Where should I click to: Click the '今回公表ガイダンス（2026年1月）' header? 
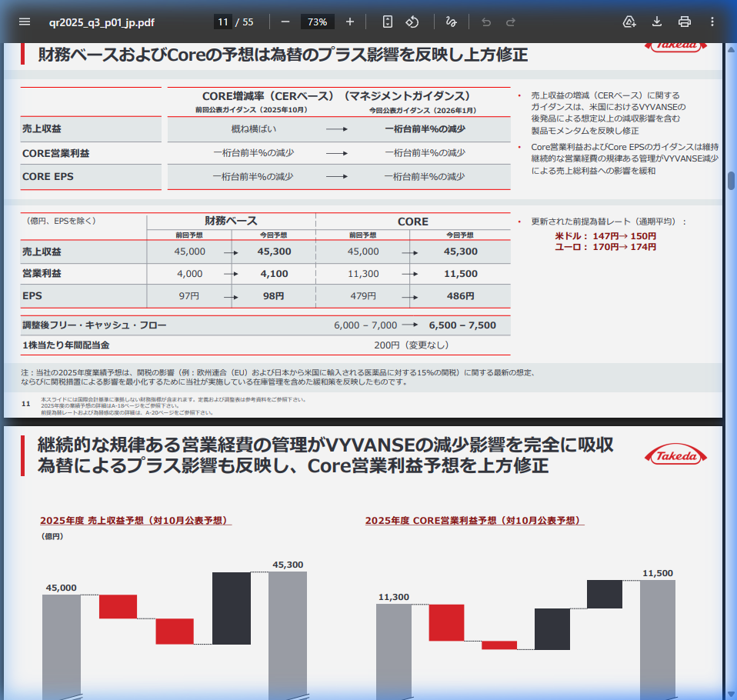pyautogui.click(x=423, y=110)
